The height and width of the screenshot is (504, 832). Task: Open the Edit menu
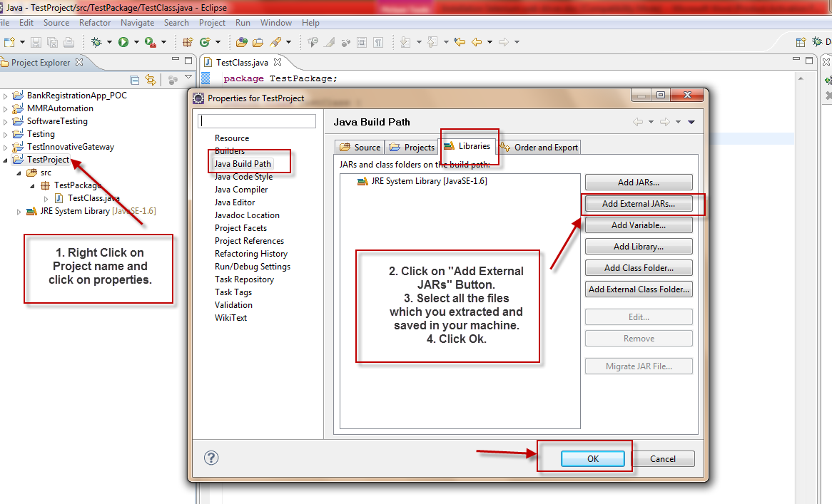[x=26, y=23]
